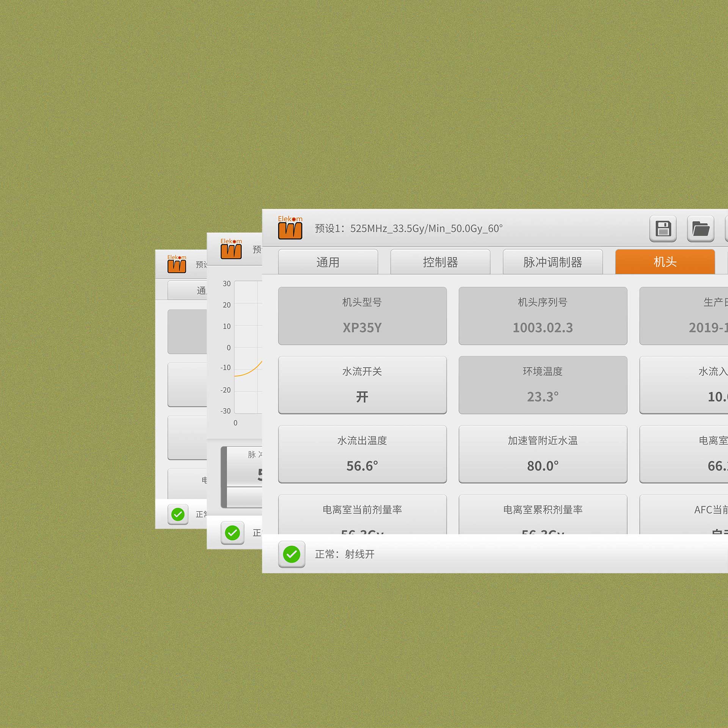Click green checkmark icon in rear window

[x=178, y=515]
